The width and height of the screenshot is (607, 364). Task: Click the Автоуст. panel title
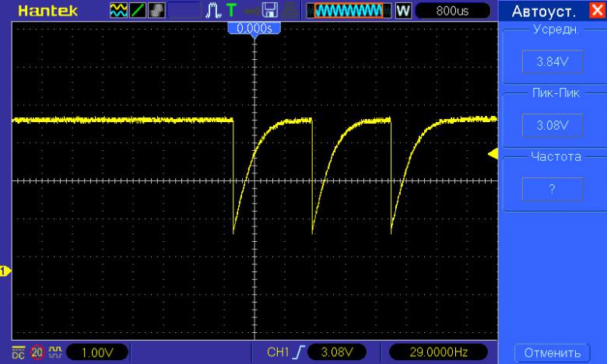(x=543, y=12)
